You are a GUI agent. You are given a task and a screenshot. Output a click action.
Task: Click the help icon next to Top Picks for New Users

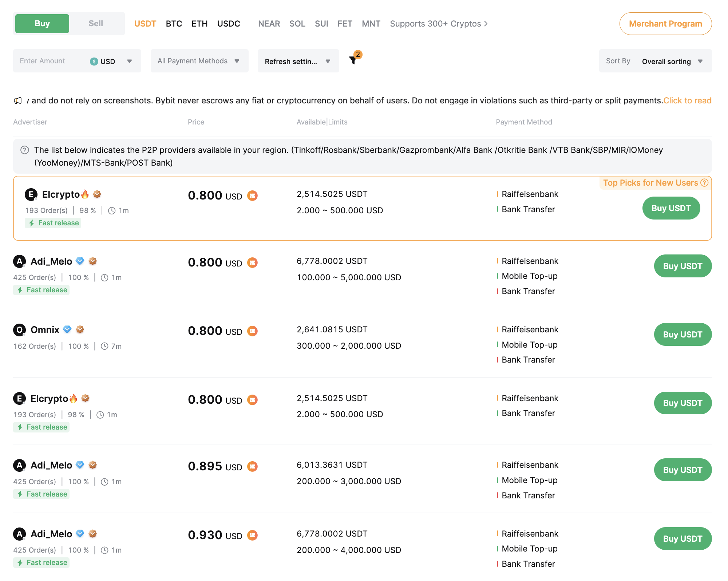[705, 183]
